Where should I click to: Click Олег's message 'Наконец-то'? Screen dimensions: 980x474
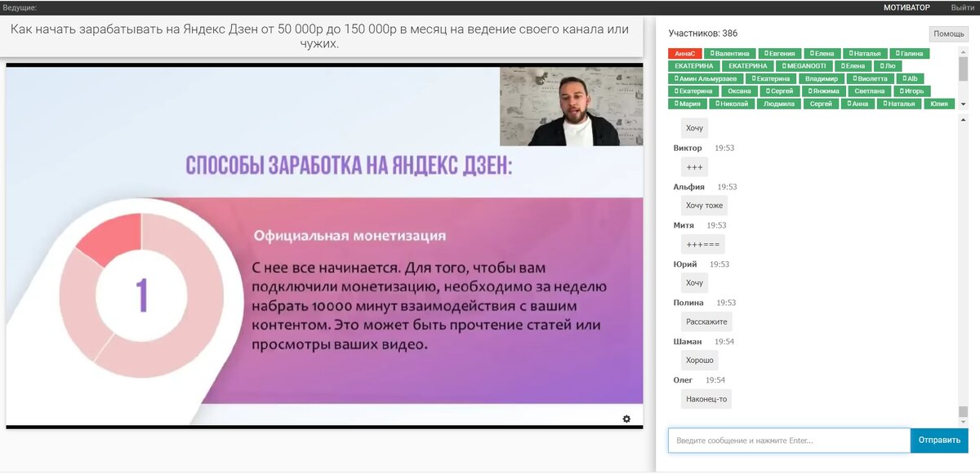pos(706,398)
